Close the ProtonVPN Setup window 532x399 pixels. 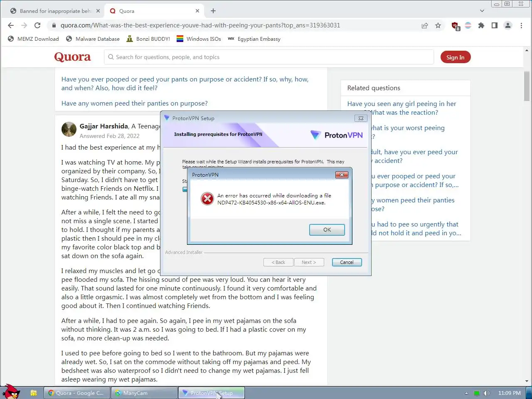point(361,118)
